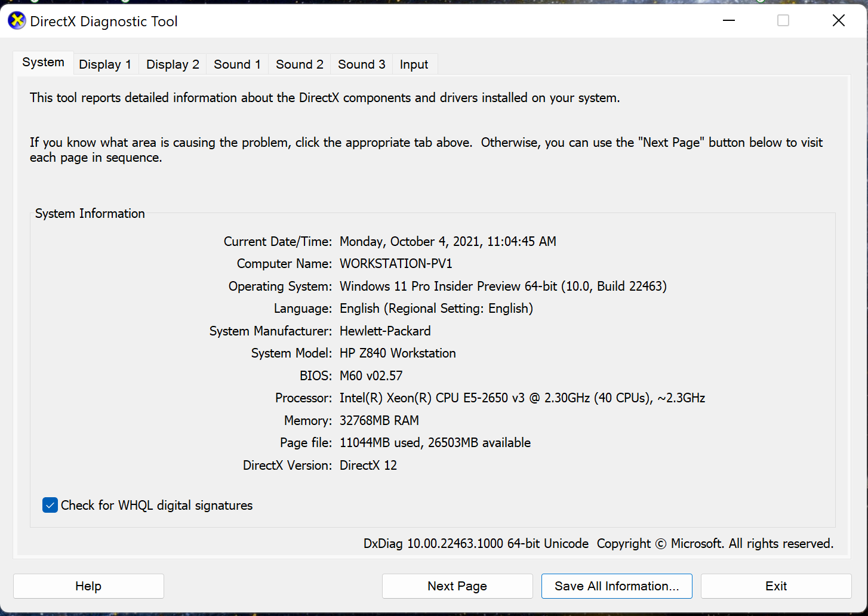Click the Help button
Image resolution: width=868 pixels, height=616 pixels.
(88, 586)
